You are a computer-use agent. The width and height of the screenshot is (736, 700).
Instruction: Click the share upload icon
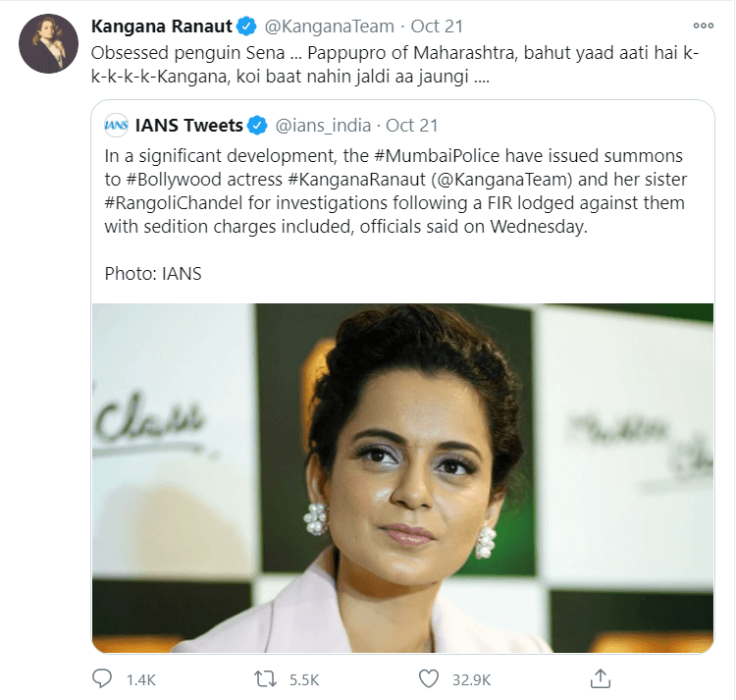pos(602,678)
